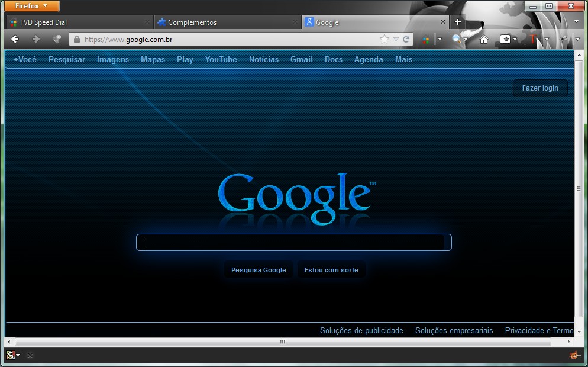588x367 pixels.
Task: Open Imagens in the Google bar
Action: coord(113,59)
